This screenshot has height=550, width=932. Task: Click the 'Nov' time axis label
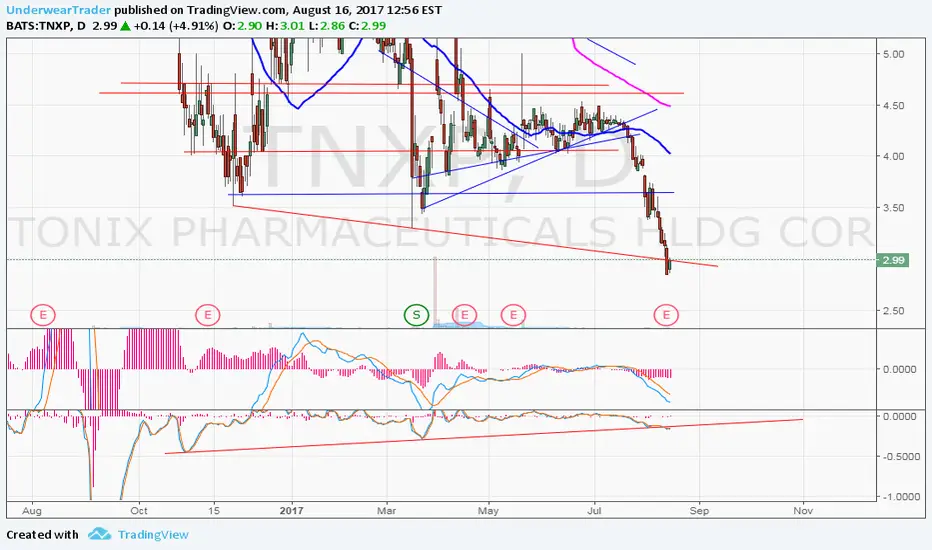pyautogui.click(x=803, y=510)
